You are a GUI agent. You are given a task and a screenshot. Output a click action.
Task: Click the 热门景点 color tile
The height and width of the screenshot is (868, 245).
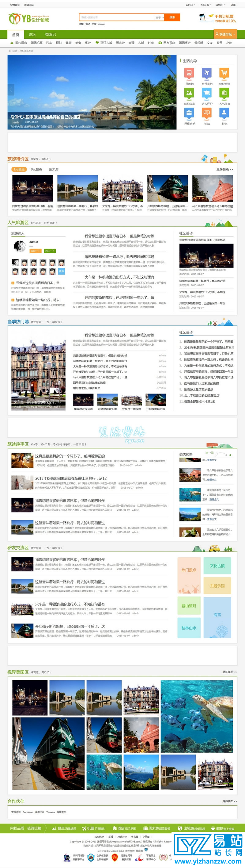tap(189, 575)
